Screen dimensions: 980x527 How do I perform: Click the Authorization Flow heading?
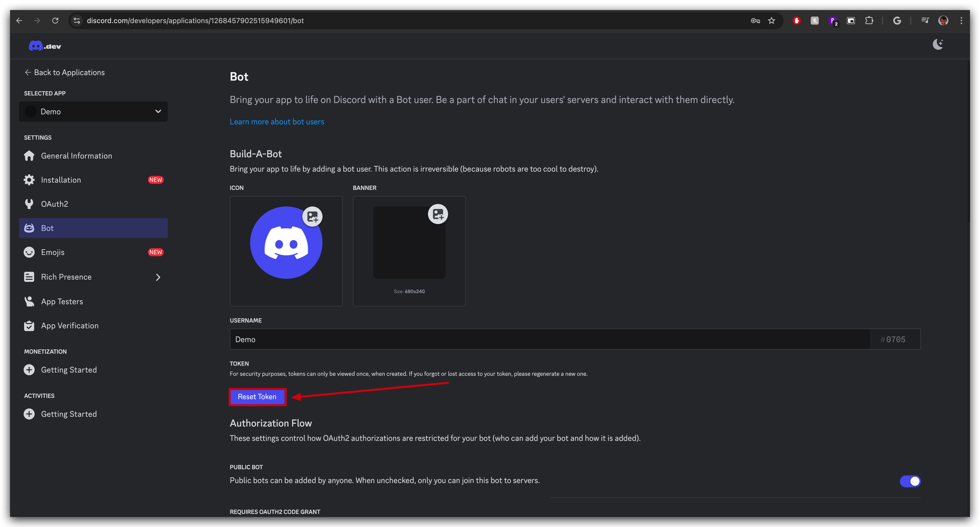coord(271,423)
